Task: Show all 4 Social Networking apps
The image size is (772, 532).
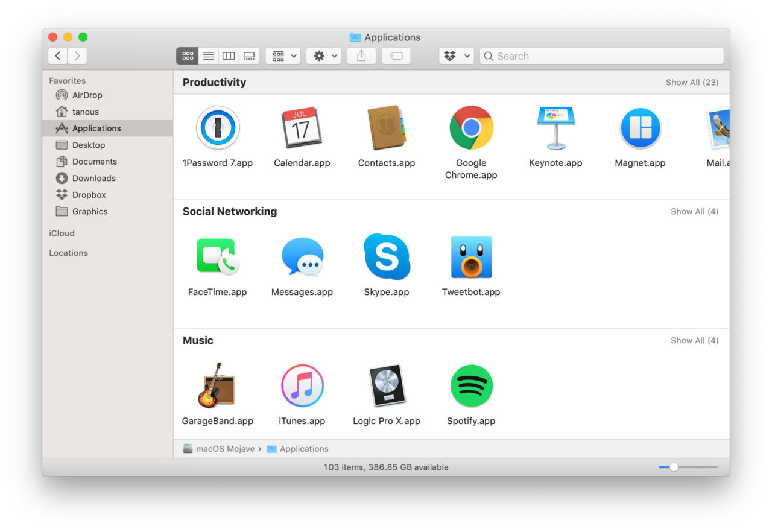Action: pos(694,211)
